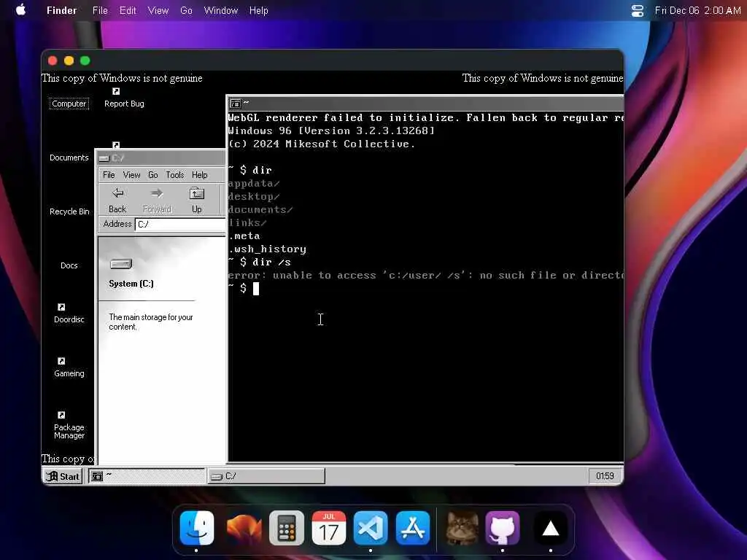Click the "dir /s" command line in the terminal
Image resolution: width=747 pixels, height=560 pixels.
[x=260, y=262]
